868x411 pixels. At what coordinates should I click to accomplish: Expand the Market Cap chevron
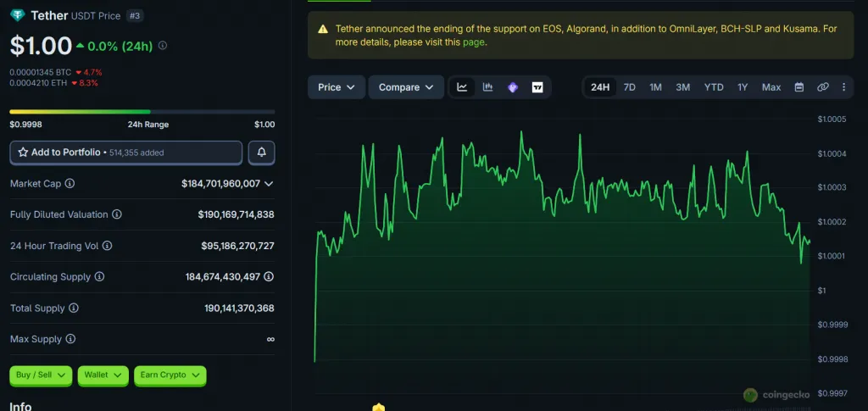(269, 183)
